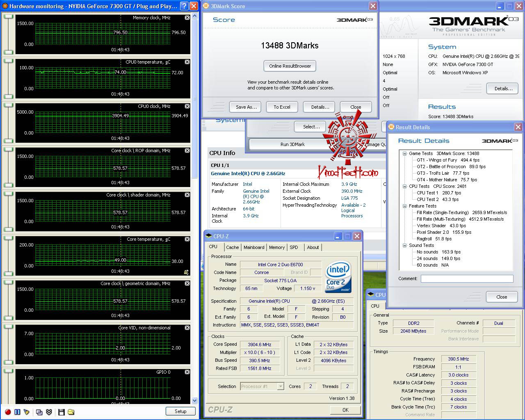The image size is (525, 420).
Task: Clear monitoring history with the brush icon
Action: (27, 412)
